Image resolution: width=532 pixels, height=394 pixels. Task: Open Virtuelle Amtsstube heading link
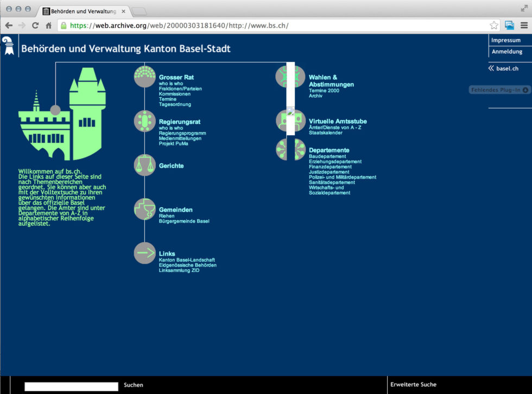coord(338,122)
